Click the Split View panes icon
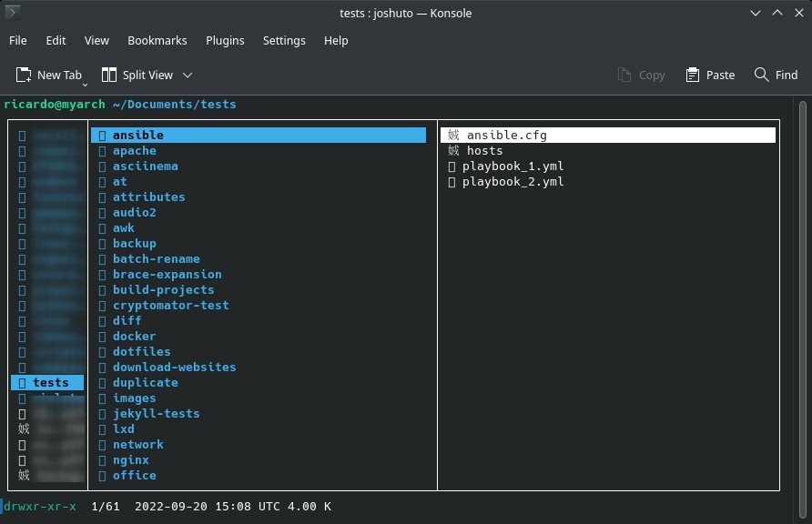This screenshot has width=812, height=524. pyautogui.click(x=108, y=75)
